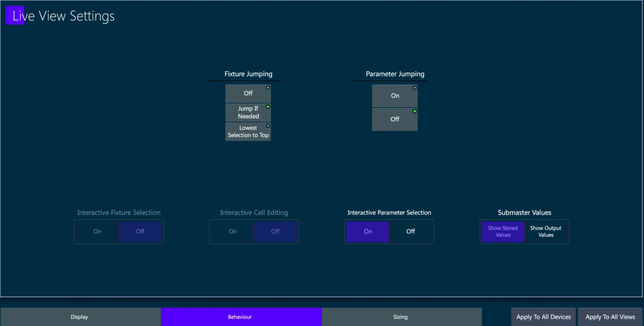Select Jump If Needed for Fixture Jumping

(x=248, y=112)
